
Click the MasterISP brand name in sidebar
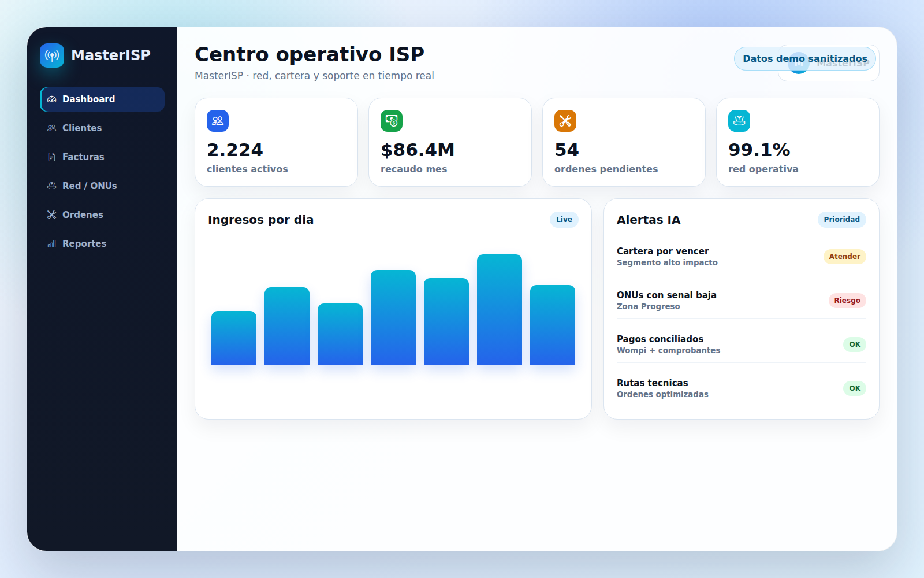(111, 55)
